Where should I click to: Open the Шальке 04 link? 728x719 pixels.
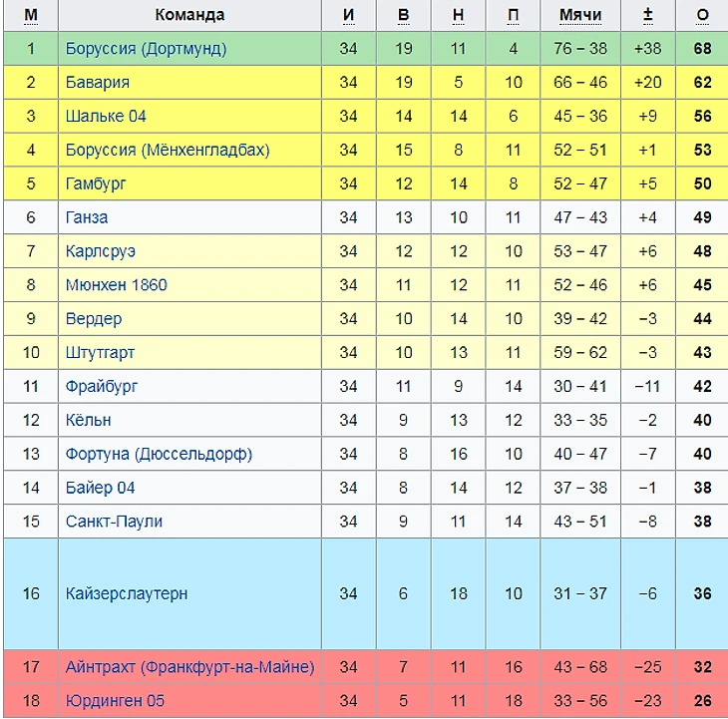click(x=106, y=116)
